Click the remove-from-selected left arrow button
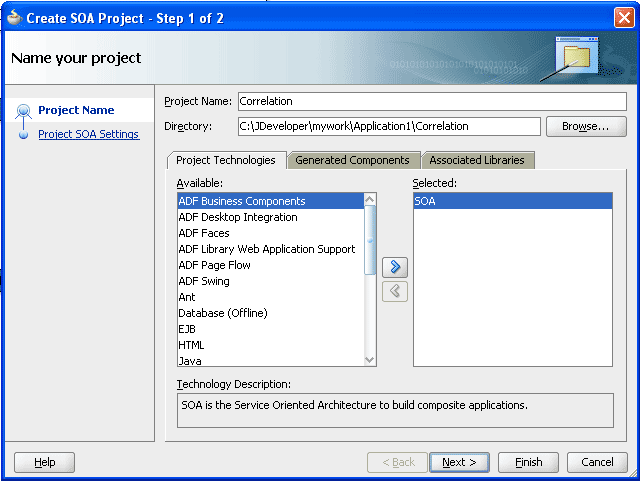Image resolution: width=640 pixels, height=481 pixels. [x=395, y=291]
